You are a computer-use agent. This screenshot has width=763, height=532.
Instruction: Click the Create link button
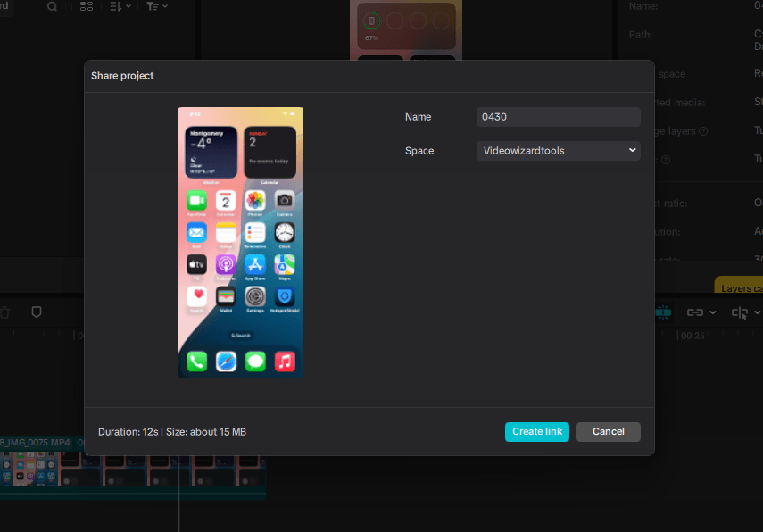pyautogui.click(x=536, y=432)
